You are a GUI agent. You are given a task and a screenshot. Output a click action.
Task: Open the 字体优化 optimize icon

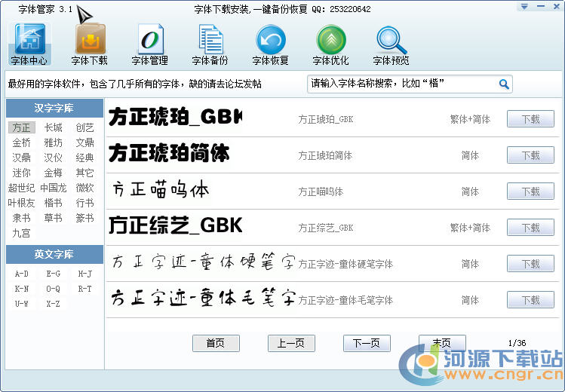tap(331, 44)
